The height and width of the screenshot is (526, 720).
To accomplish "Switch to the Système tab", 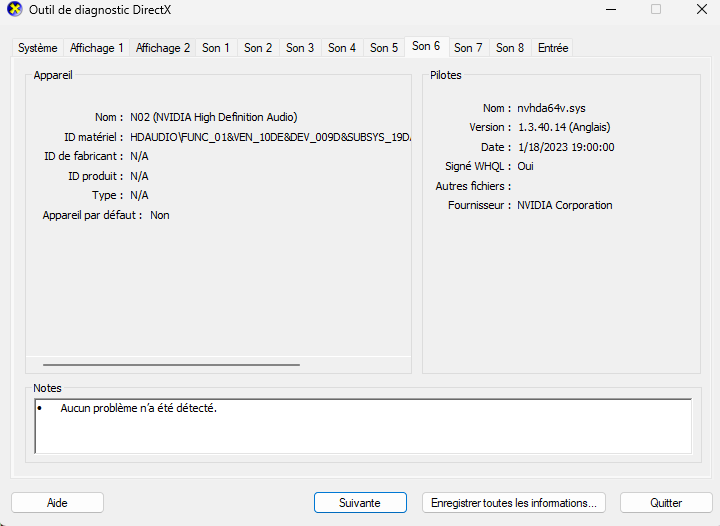I will point(38,48).
